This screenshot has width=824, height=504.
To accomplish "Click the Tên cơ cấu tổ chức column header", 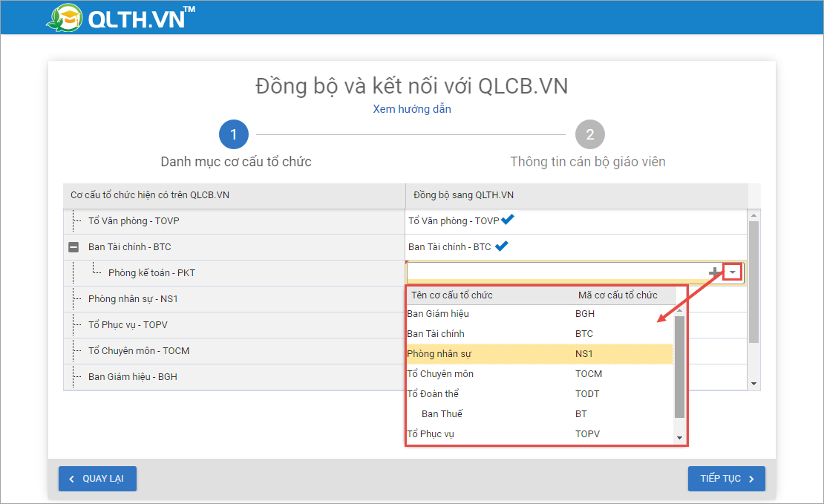I will (x=490, y=295).
